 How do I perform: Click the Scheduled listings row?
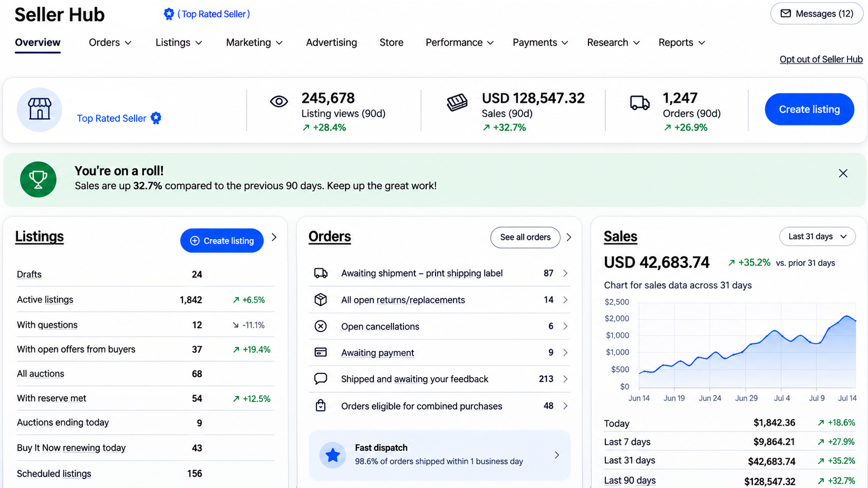coord(145,473)
